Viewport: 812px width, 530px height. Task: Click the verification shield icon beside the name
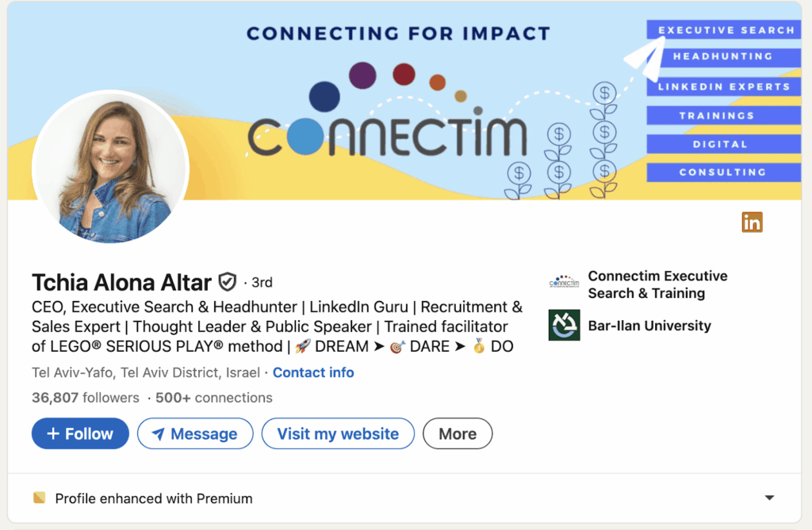(228, 281)
